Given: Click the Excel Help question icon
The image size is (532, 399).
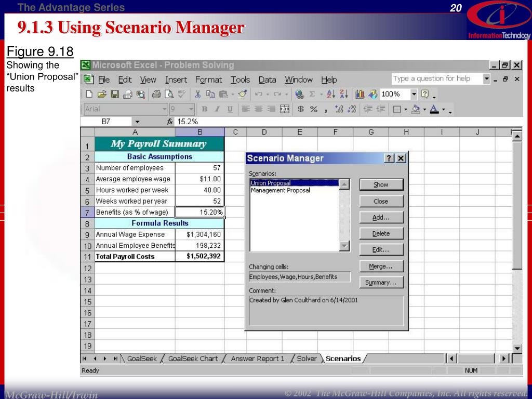Looking at the screenshot, I should 425,95.
